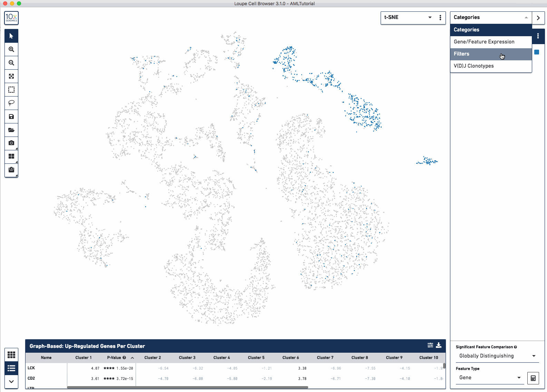Save the file with the disk icon
The image size is (547, 392).
[x=11, y=117]
